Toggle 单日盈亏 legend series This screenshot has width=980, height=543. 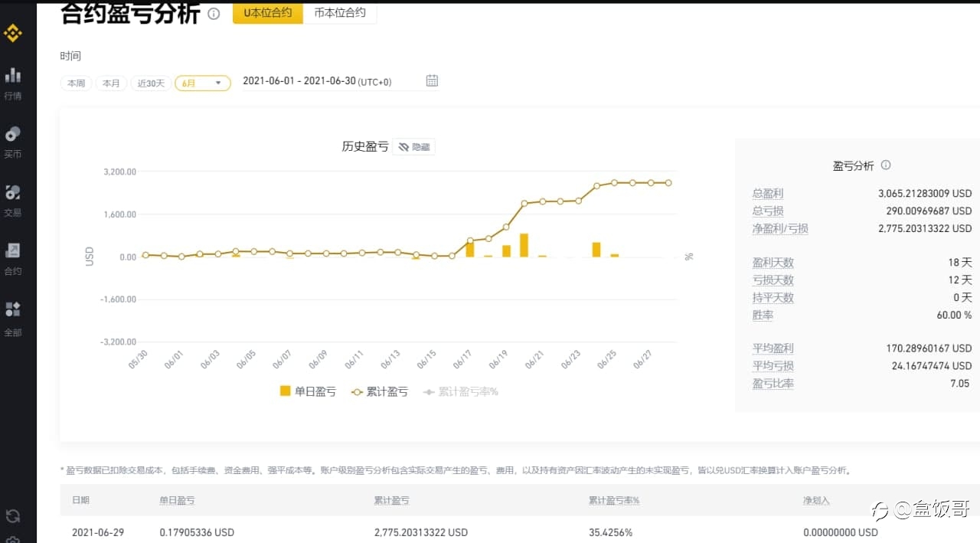point(308,391)
